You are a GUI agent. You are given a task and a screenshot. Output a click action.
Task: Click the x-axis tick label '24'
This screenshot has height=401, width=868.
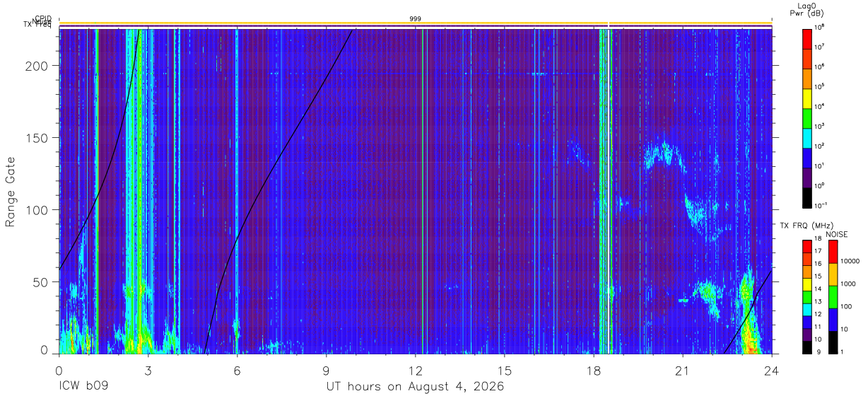click(x=771, y=370)
